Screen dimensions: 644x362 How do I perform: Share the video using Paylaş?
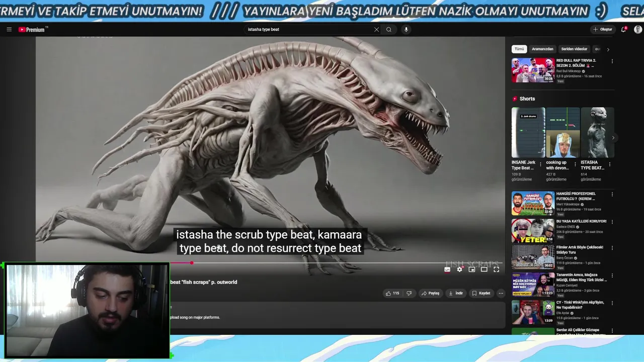tap(431, 293)
